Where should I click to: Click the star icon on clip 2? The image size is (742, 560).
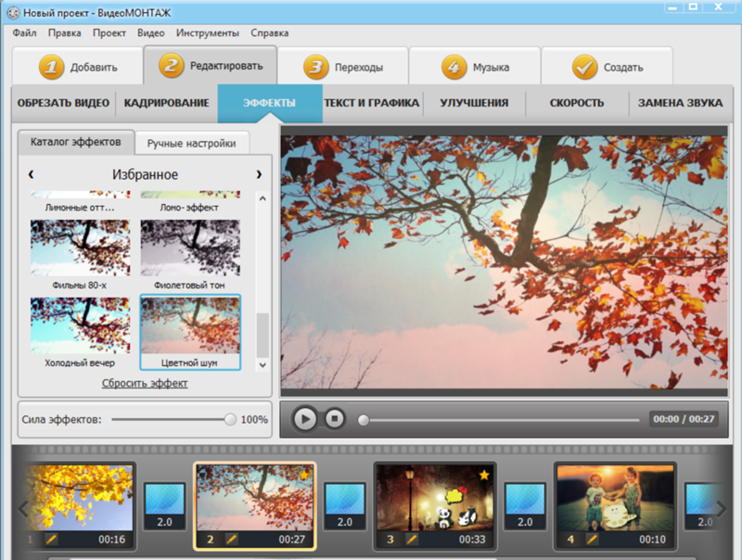[x=304, y=475]
